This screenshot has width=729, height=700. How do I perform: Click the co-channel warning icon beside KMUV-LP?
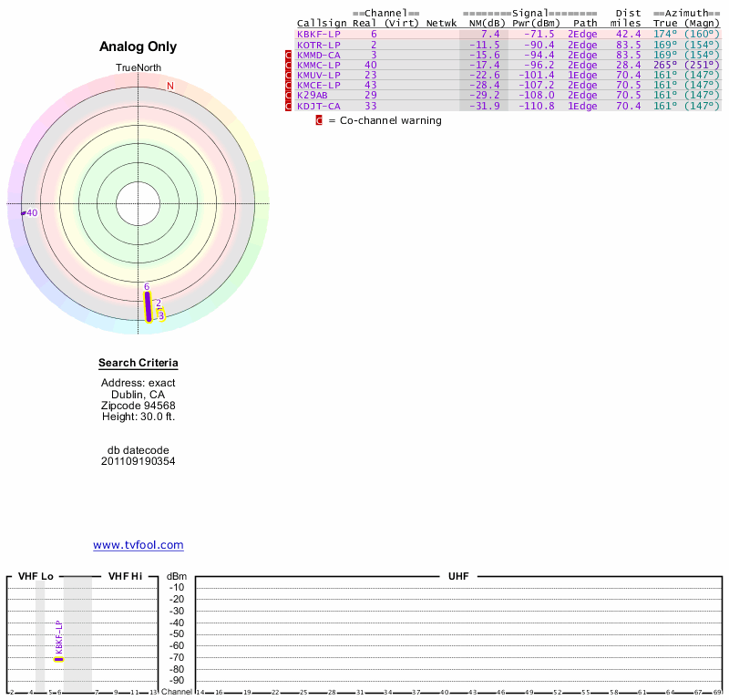289,76
